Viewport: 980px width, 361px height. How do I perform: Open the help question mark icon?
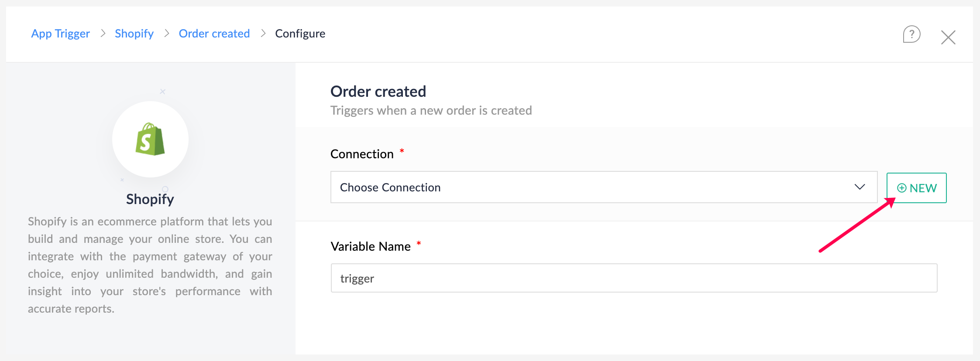911,34
